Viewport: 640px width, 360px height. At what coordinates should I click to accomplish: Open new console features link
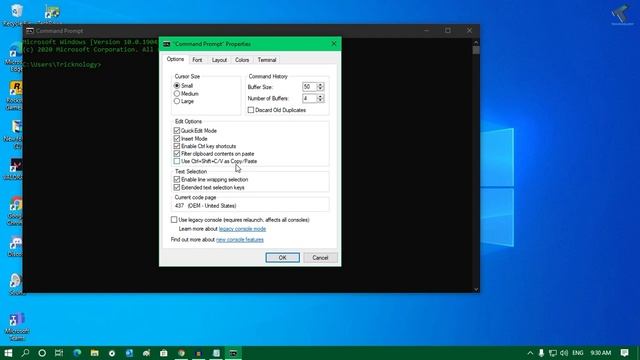coord(240,240)
